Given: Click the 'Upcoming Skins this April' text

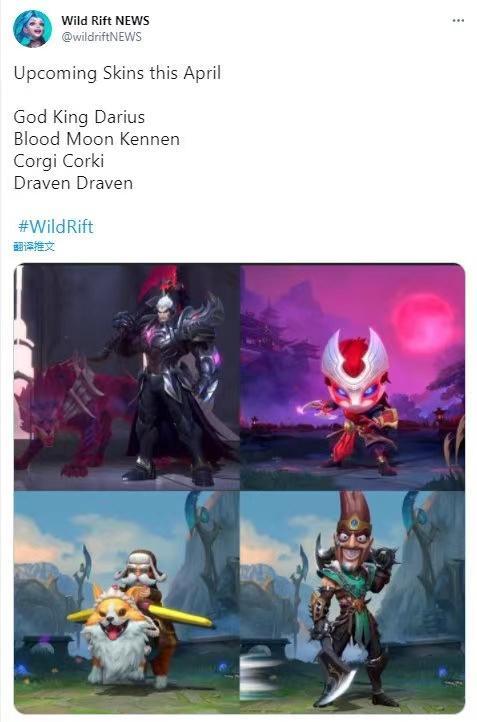Looking at the screenshot, I should click(x=117, y=73).
